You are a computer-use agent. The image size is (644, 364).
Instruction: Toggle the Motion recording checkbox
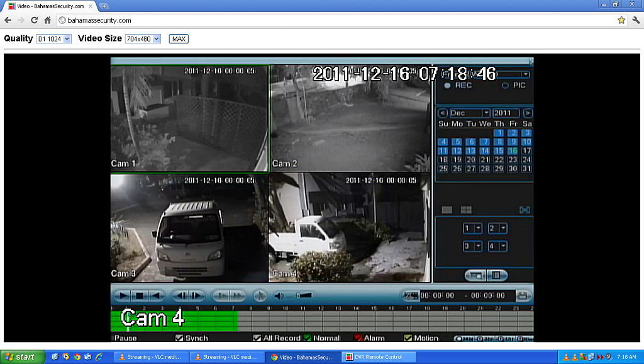tap(408, 338)
